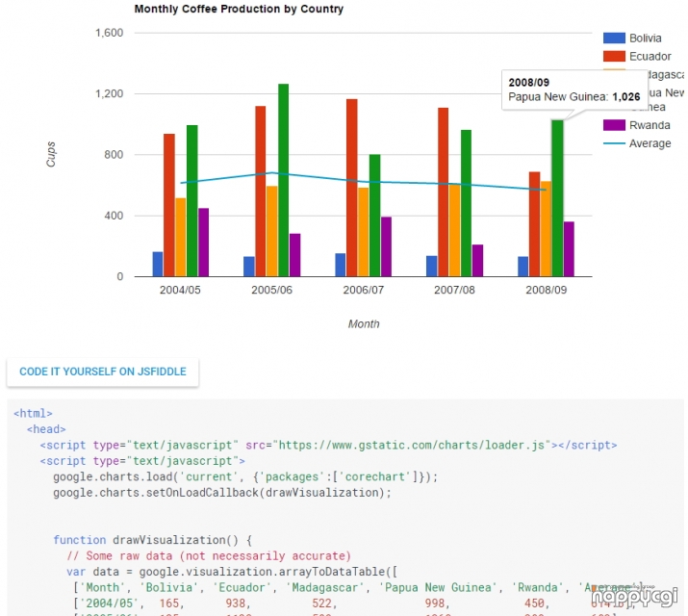The image size is (688, 616).
Task: Select the Ecuador red legend swatch
Action: tap(614, 56)
